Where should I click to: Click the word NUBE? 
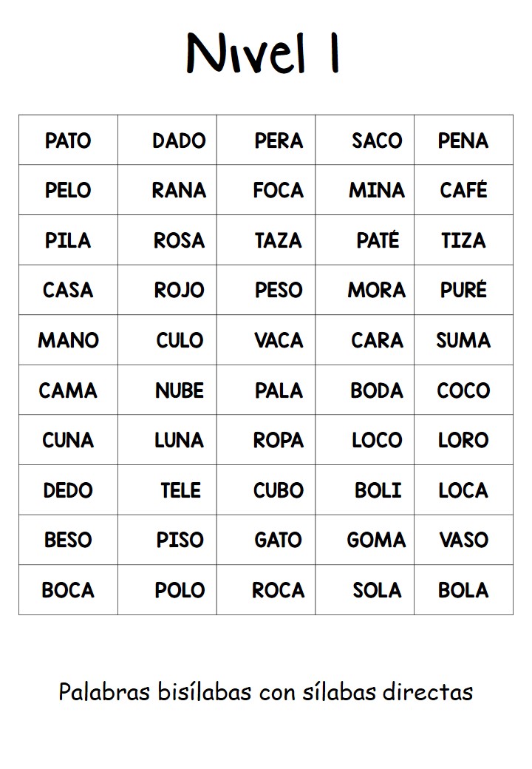(180, 390)
